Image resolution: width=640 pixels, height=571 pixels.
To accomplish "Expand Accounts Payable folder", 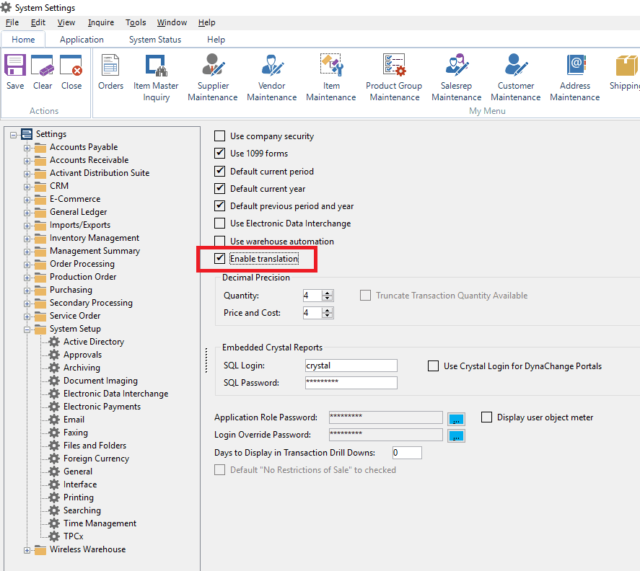I will [27, 148].
